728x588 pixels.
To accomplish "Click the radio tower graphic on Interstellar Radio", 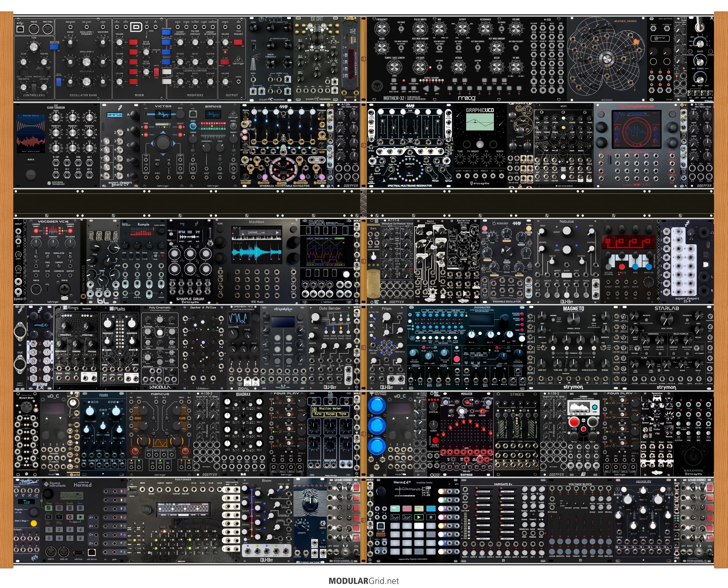I will [255, 62].
